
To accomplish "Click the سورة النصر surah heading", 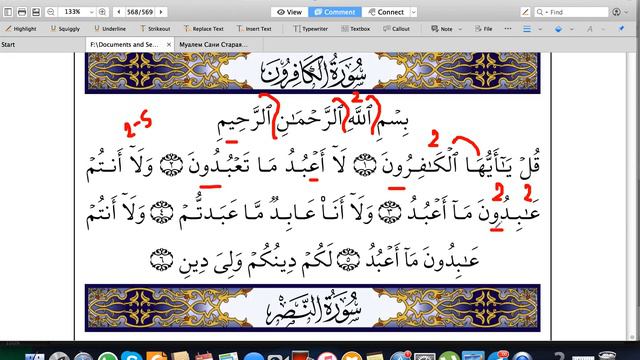I will 313,309.
